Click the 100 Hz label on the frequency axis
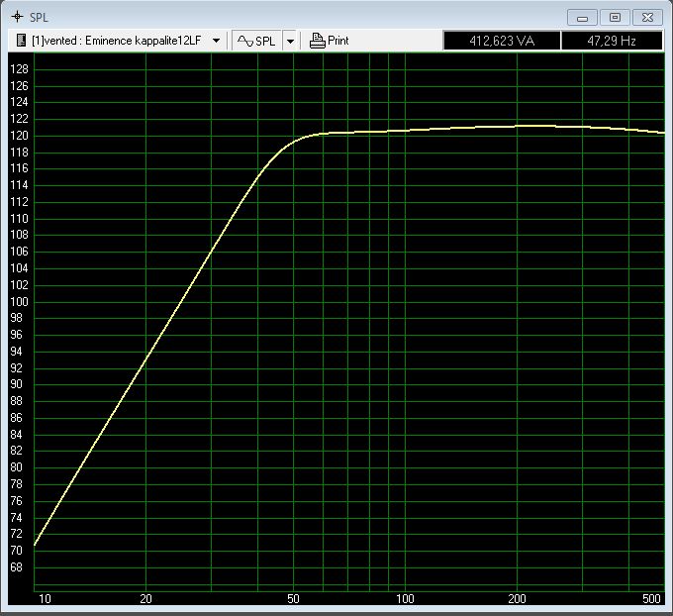This screenshot has height=616, width=673. (406, 599)
